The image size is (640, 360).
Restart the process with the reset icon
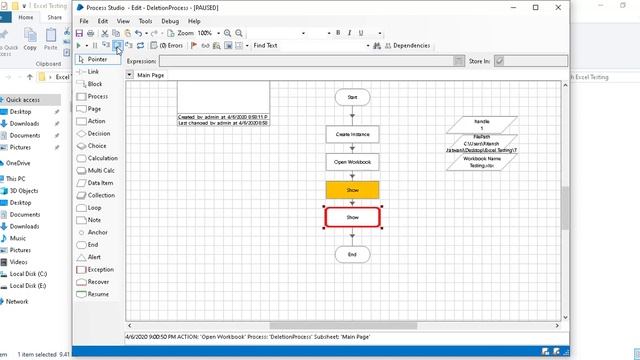click(x=140, y=46)
